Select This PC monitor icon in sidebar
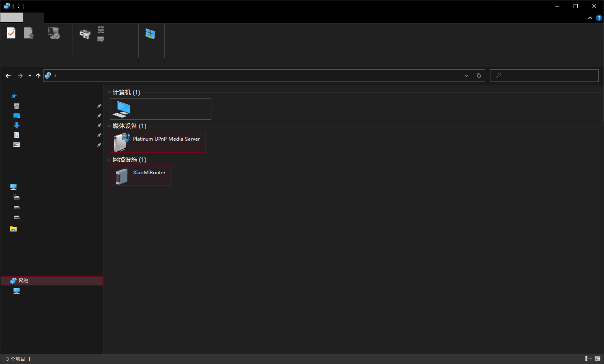 point(13,187)
